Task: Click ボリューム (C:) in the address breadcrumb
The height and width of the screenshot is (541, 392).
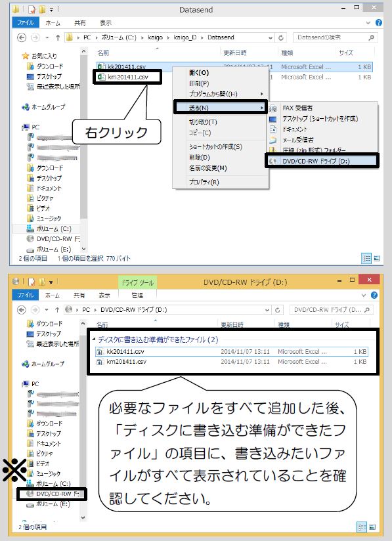Action: (x=119, y=37)
